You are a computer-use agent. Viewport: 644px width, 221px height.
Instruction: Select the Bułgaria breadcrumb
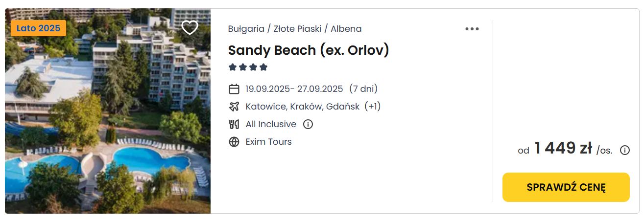246,29
